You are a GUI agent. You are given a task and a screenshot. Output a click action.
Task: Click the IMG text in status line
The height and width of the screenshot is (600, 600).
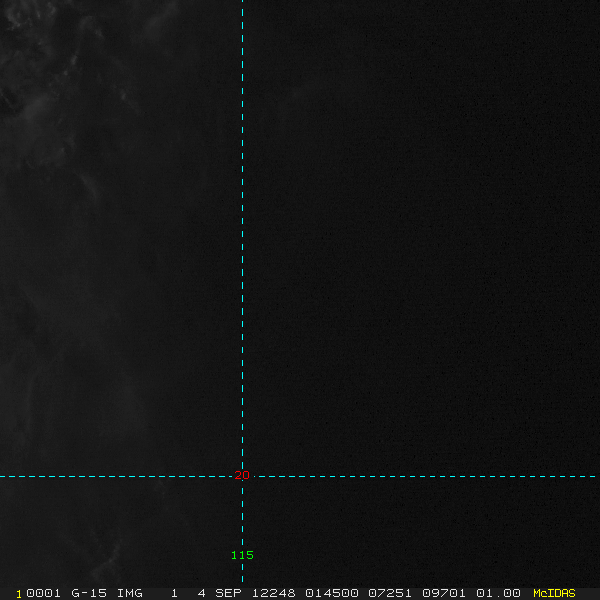tap(130, 593)
